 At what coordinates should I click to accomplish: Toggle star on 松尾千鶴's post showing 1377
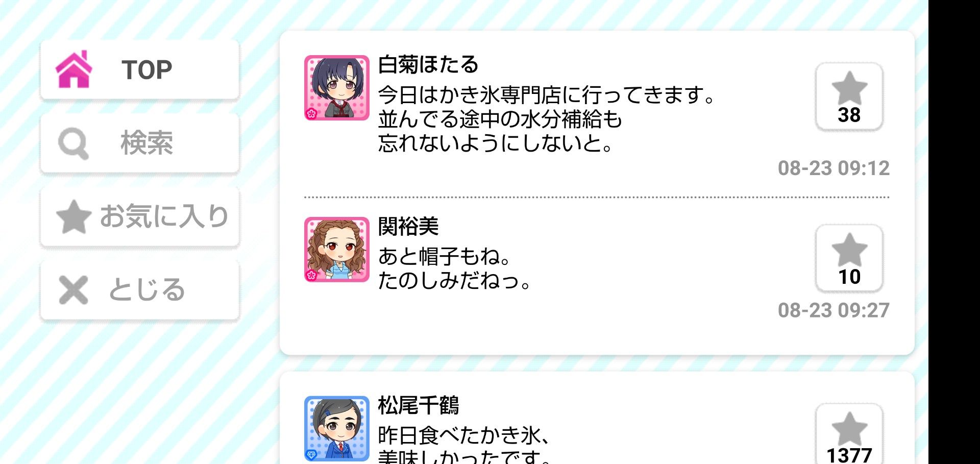[849, 434]
